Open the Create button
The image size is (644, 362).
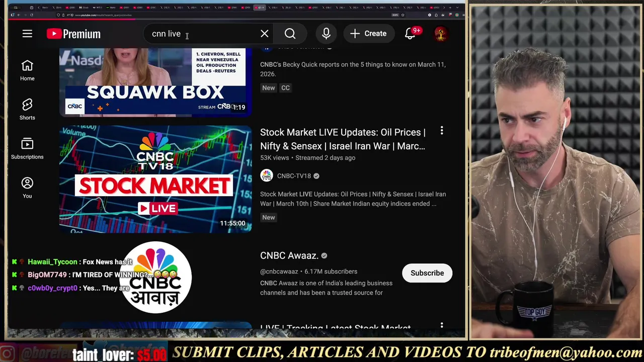[369, 34]
